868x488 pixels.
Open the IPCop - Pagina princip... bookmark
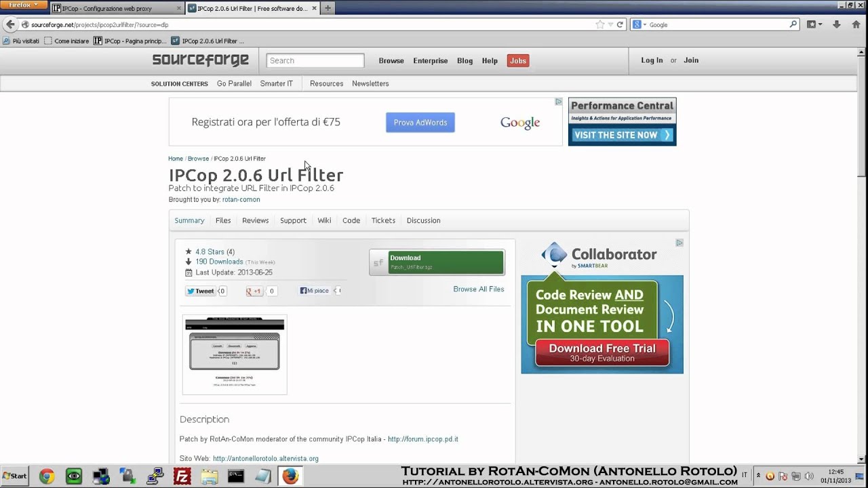[x=130, y=41]
